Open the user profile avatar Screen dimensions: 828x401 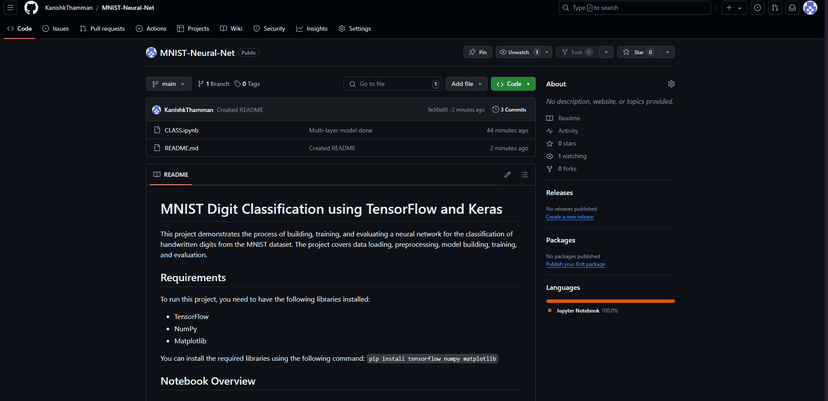pyautogui.click(x=810, y=8)
